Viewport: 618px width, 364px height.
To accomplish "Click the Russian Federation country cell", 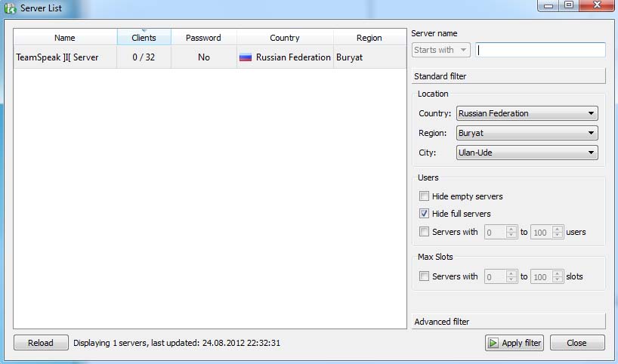I will [285, 57].
